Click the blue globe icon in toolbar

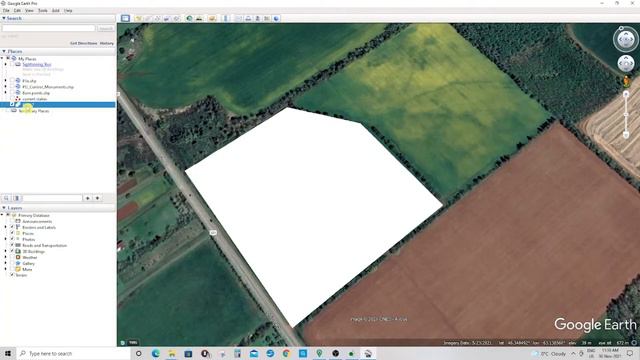(277, 18)
